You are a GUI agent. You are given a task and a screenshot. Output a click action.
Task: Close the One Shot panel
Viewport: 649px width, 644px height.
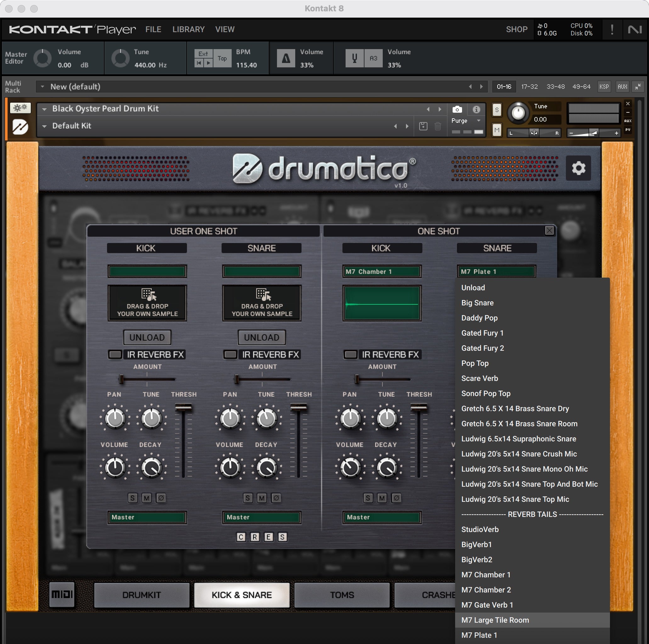click(x=549, y=230)
